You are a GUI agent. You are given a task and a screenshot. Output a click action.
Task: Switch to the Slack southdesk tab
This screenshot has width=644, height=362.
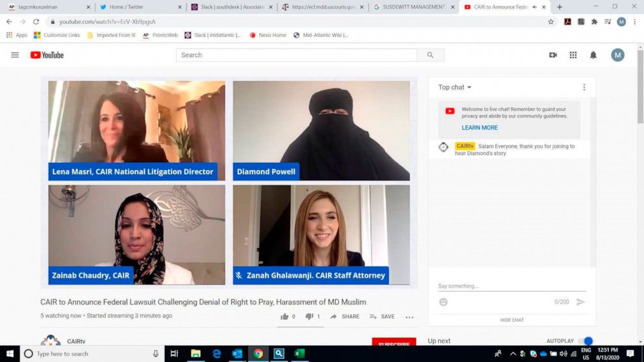click(x=230, y=7)
